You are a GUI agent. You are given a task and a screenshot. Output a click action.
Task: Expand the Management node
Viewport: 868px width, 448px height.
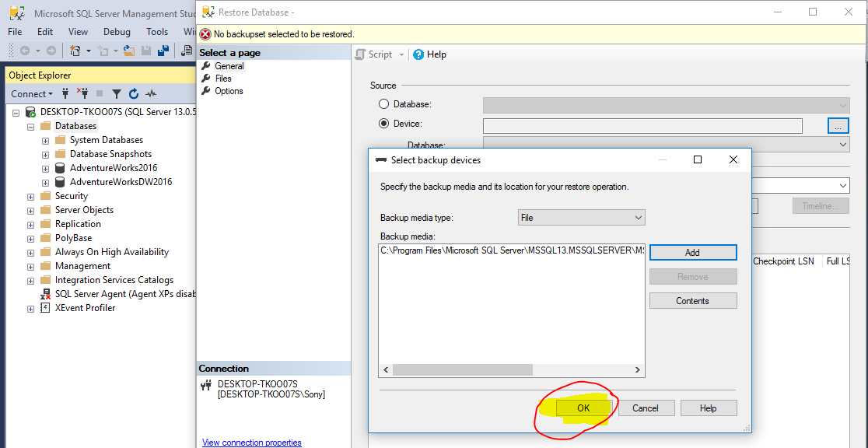[31, 266]
